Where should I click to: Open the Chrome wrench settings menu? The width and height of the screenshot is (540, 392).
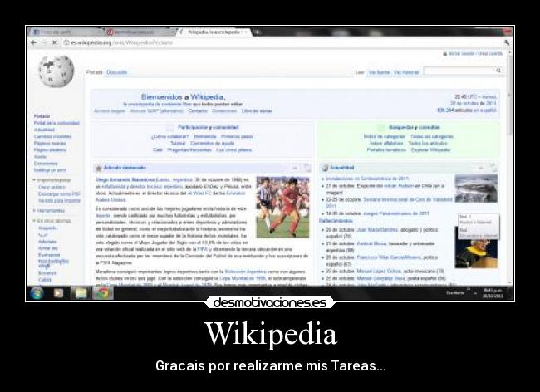(507, 42)
